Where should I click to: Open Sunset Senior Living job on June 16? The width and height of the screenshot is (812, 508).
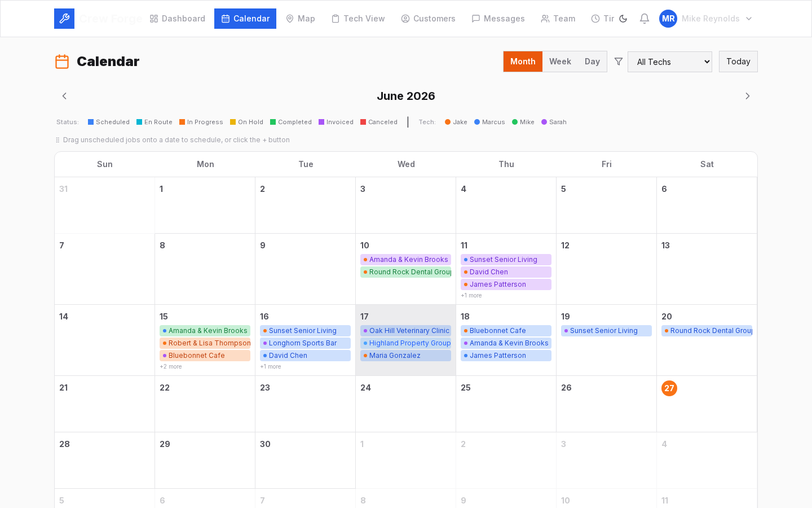[x=305, y=331]
